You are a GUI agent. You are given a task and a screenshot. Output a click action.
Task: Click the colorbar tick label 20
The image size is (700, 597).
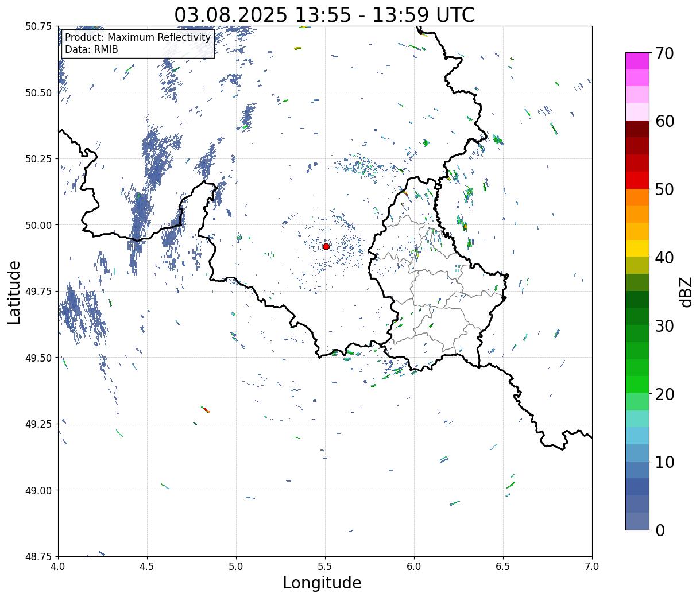pyautogui.click(x=664, y=394)
